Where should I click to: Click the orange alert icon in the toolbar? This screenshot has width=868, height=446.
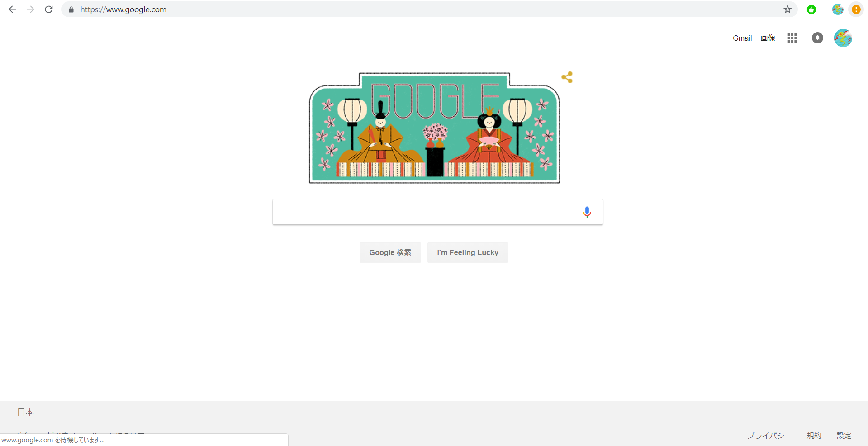[x=856, y=9]
